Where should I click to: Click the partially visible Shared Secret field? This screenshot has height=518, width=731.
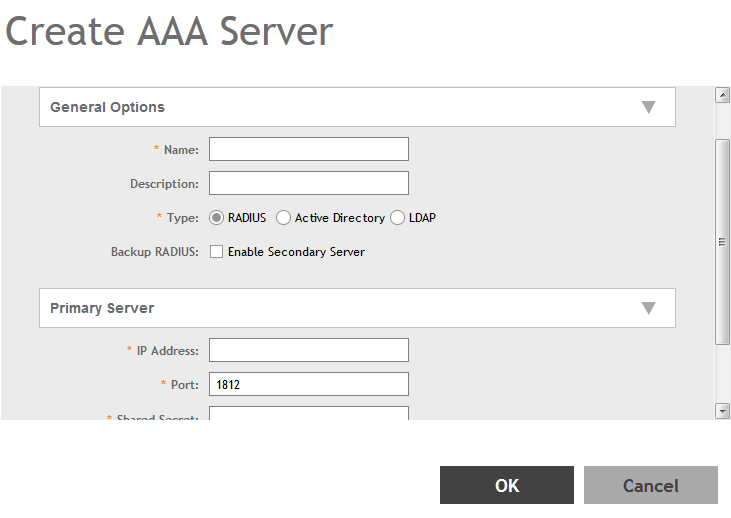click(x=308, y=413)
